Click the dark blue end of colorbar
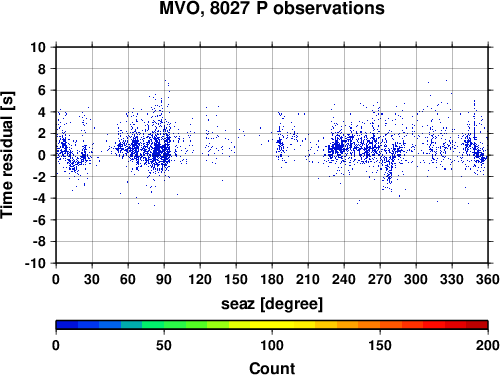This screenshot has width=500, height=375. (x=67, y=325)
